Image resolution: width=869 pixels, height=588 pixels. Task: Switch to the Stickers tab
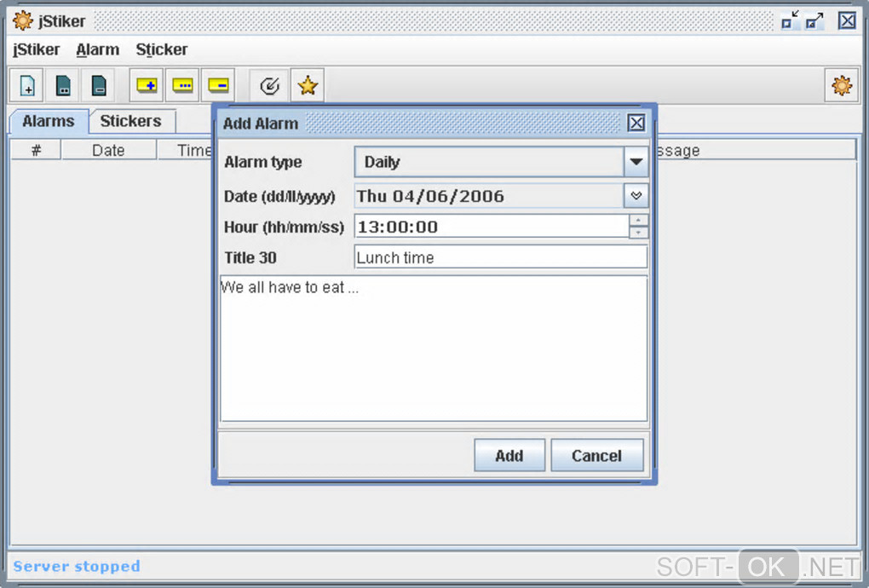click(131, 121)
